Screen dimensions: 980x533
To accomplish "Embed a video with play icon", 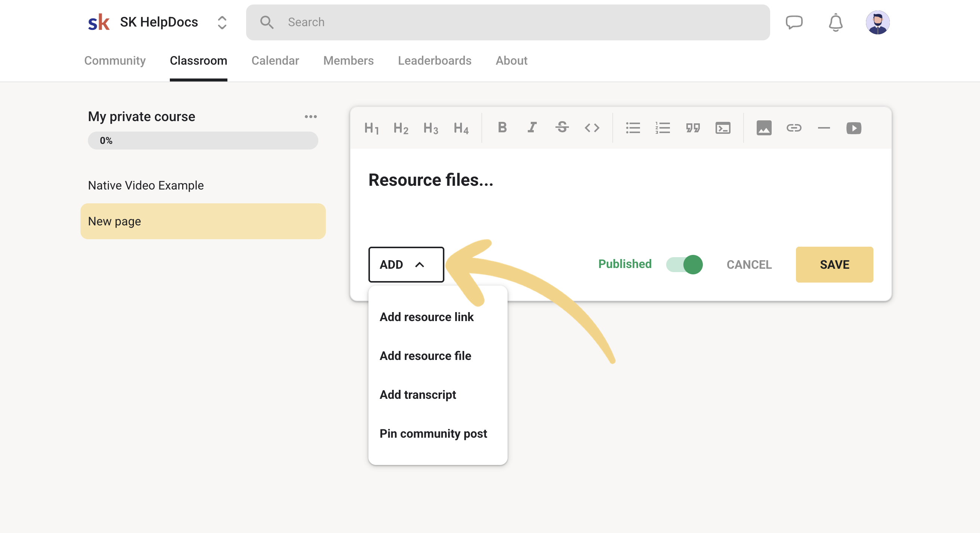I will coord(853,128).
